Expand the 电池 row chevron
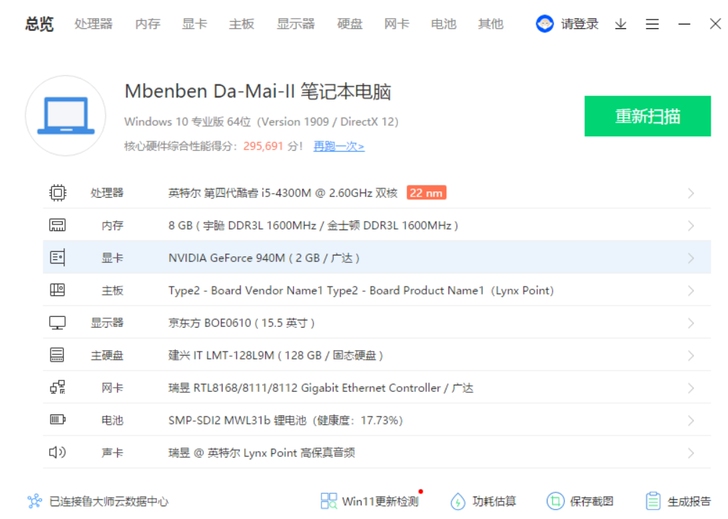The width and height of the screenshot is (728, 519). coord(691,421)
